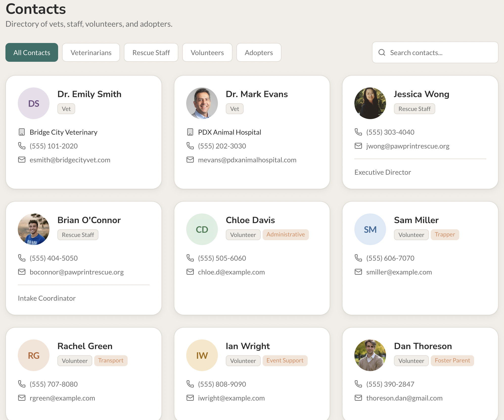Click phone number (555) 606-7070
Viewport: 504px width, 420px height.
tap(390, 258)
